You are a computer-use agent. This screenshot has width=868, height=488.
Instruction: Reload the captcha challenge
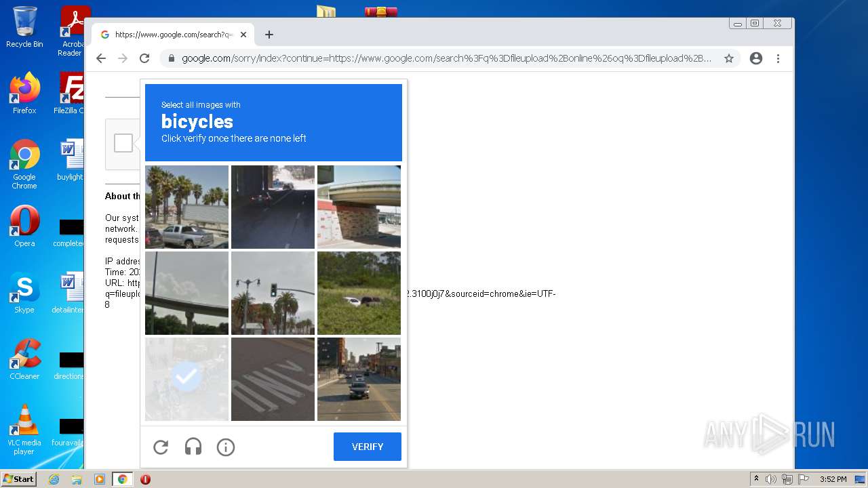161,447
